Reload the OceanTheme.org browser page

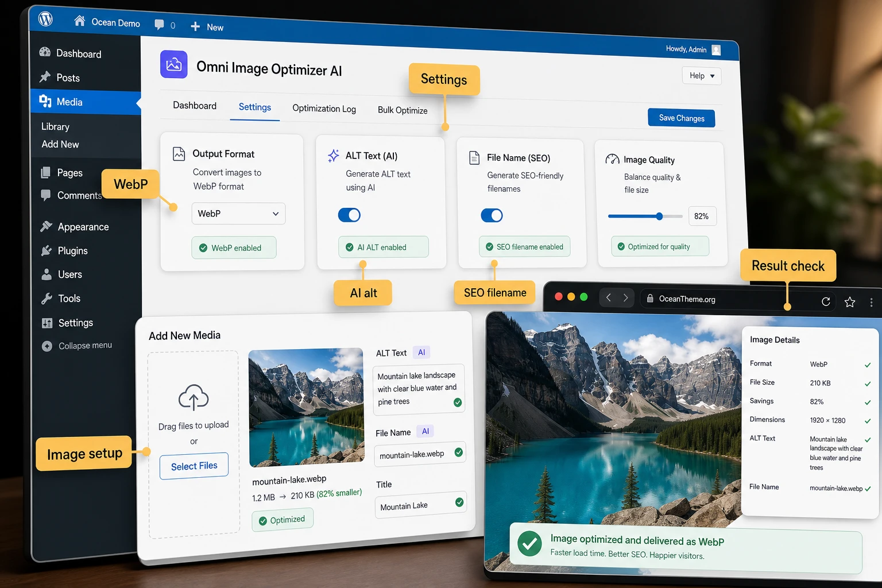pyautogui.click(x=826, y=301)
